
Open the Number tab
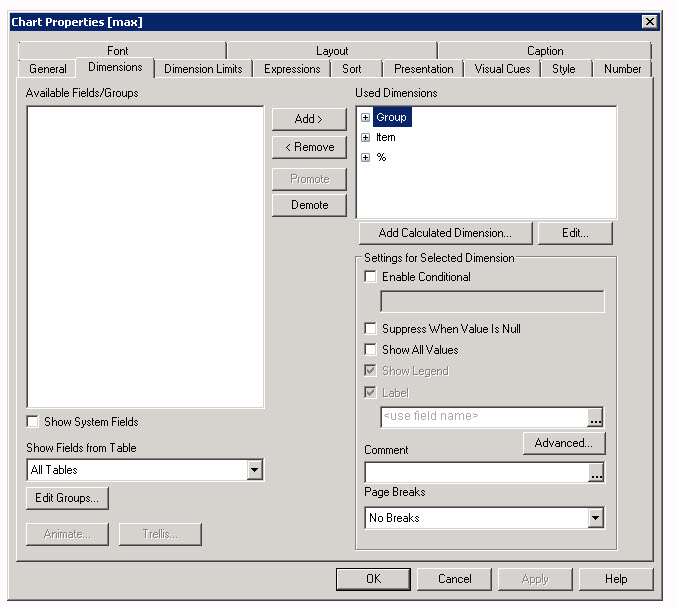click(x=622, y=69)
